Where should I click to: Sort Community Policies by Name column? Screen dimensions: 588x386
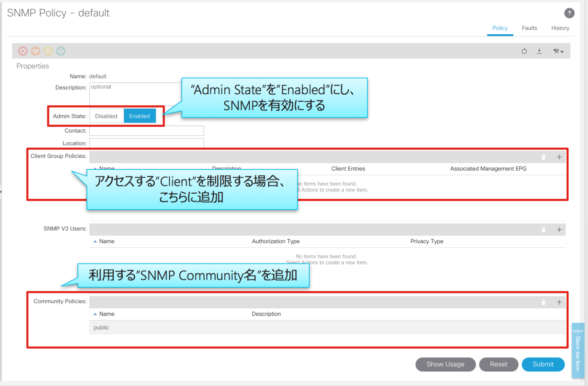pyautogui.click(x=106, y=314)
